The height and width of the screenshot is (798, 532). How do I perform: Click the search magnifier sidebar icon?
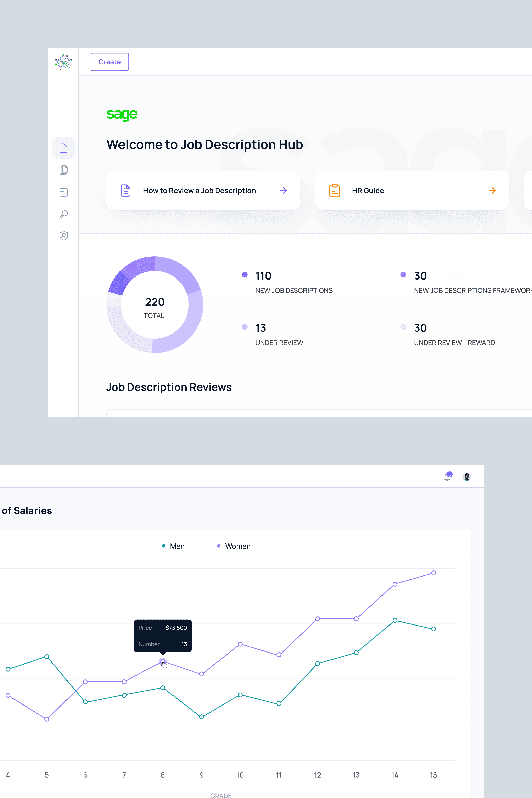pos(64,214)
